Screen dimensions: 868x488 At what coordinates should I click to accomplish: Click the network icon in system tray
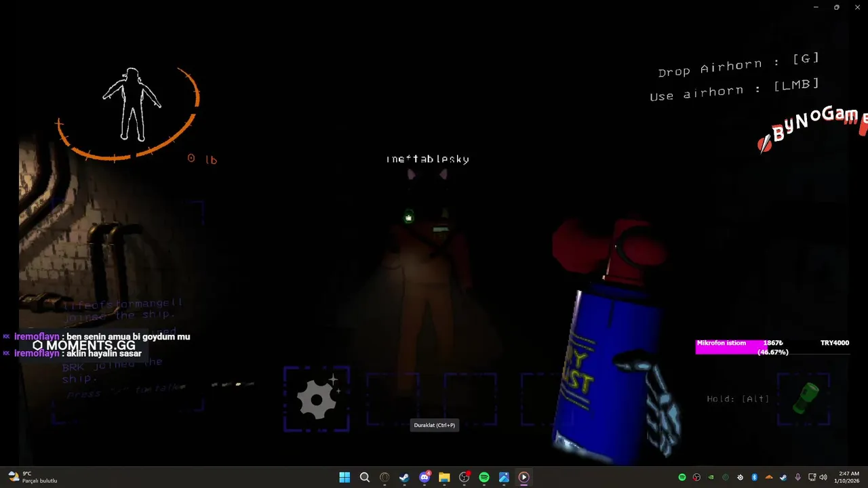[x=812, y=477]
